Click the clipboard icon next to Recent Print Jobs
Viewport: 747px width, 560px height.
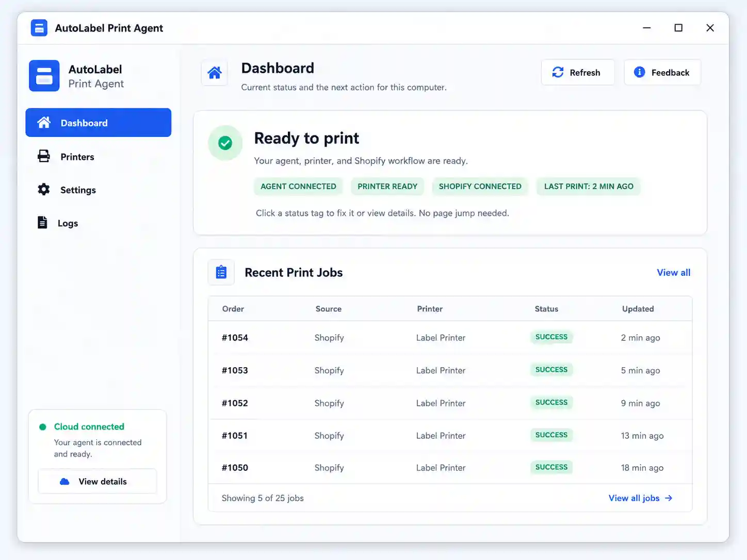coord(221,272)
